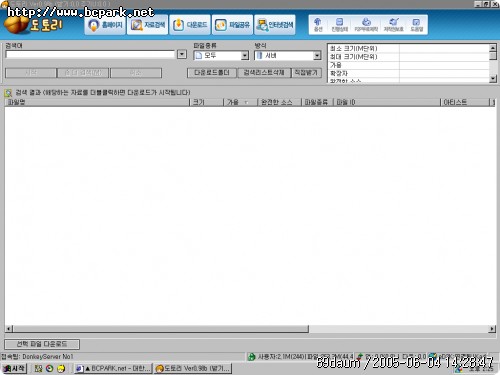Click the greyed-out 추가 검색 button
The height and width of the screenshot is (375, 500).
pos(83,73)
